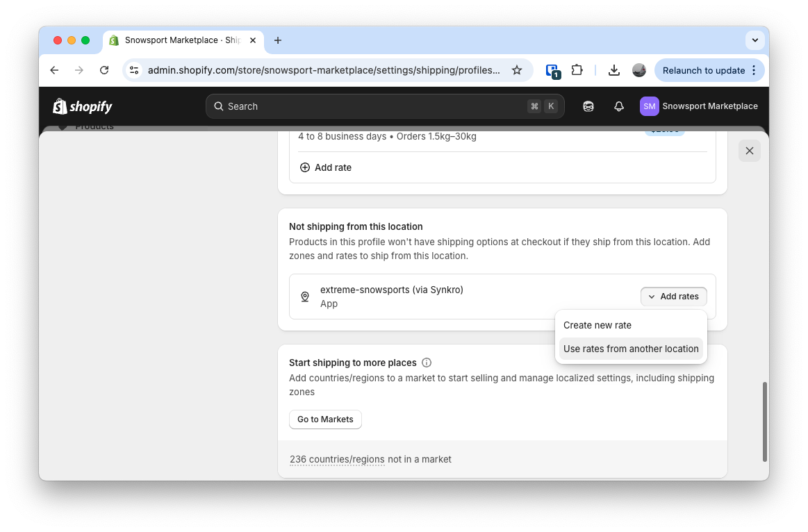
Task: Open the 236 countries/regions link
Action: pos(337,459)
